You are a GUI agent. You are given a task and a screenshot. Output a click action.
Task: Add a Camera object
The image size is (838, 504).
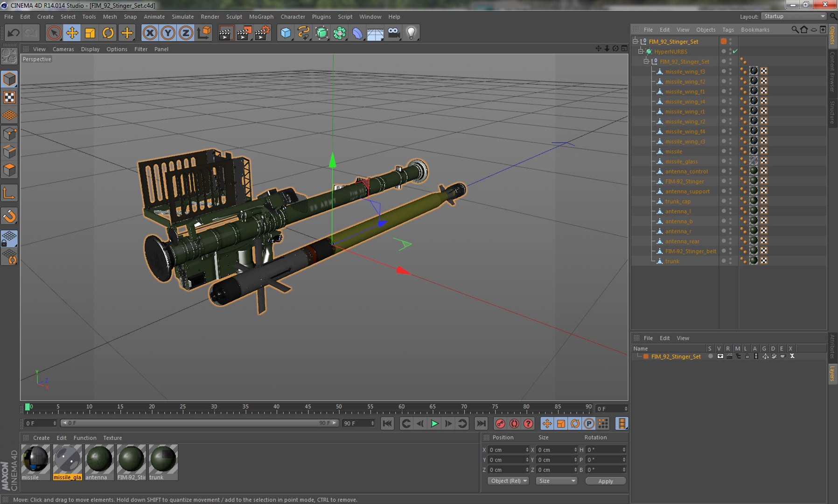click(x=394, y=33)
